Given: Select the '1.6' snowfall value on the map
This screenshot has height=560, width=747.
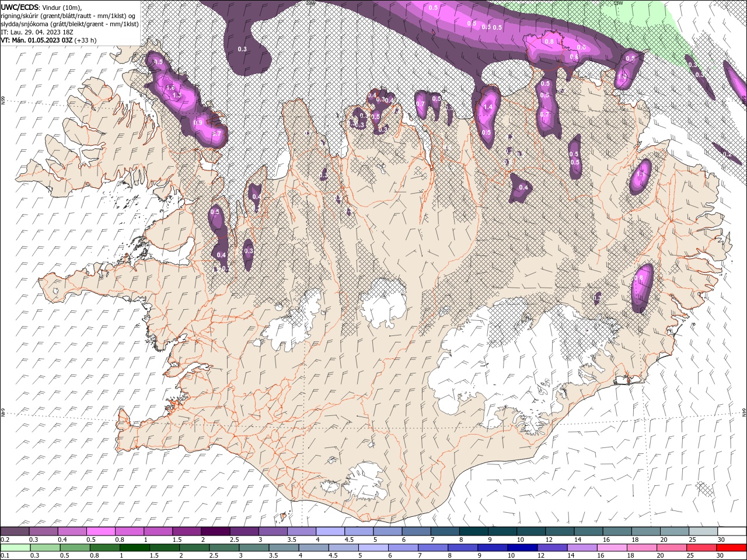Looking at the screenshot, I should tap(170, 87).
